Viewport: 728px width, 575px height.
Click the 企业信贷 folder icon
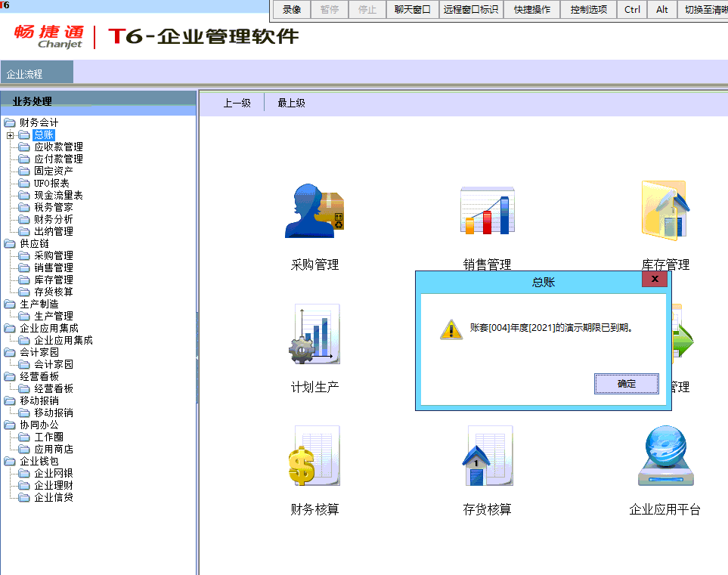(x=24, y=497)
